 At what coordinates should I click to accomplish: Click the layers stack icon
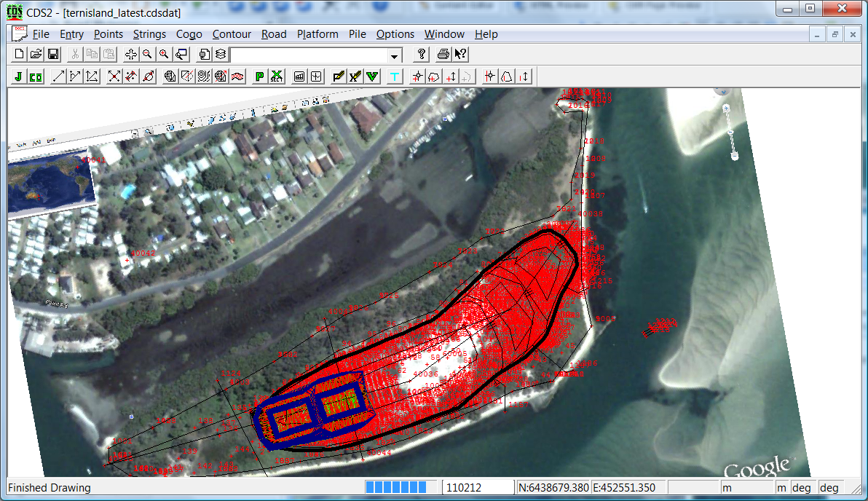(220, 55)
